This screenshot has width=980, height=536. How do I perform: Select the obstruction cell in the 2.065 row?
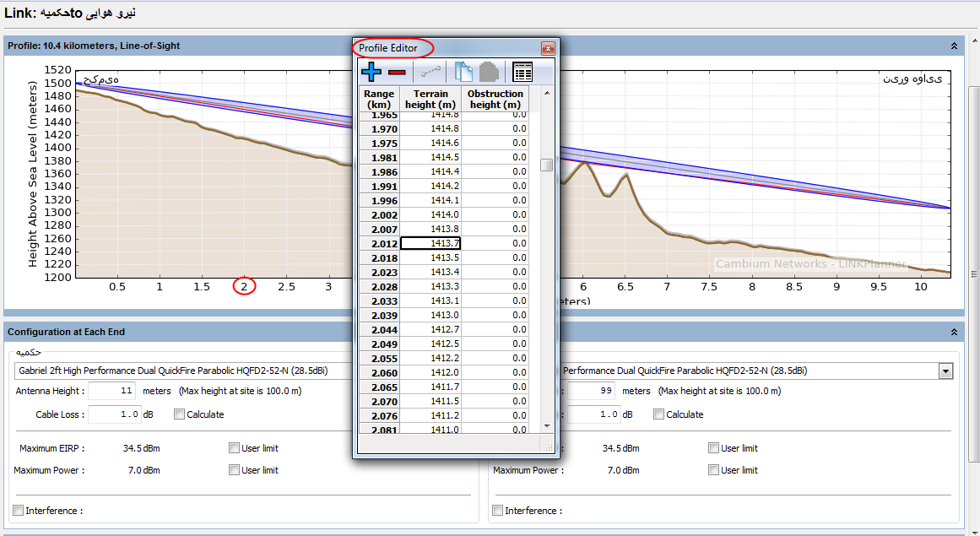click(x=495, y=387)
